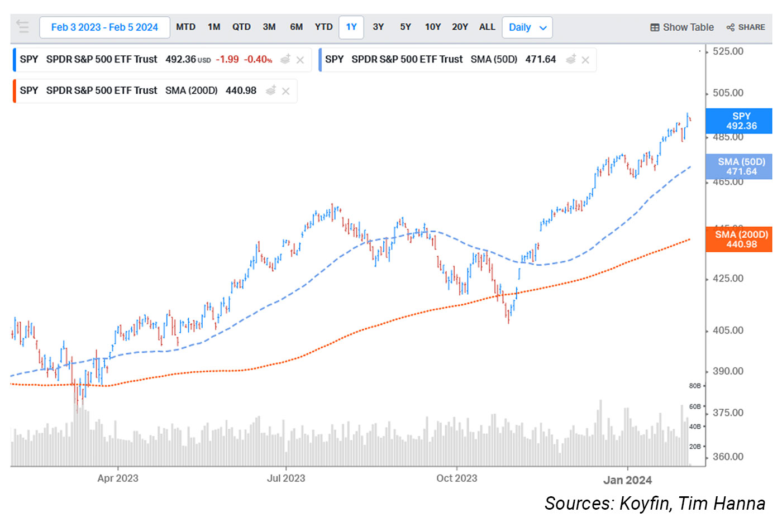Click the Show Table button
This screenshot has width=782, height=532.
(x=681, y=27)
